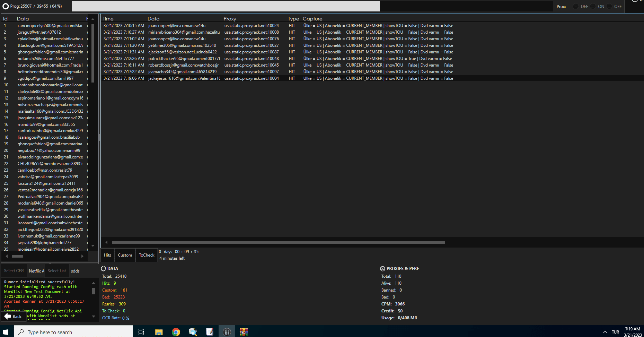Open the notepad-with-pencil taskbar app
644x337 pixels.
pyautogui.click(x=210, y=332)
